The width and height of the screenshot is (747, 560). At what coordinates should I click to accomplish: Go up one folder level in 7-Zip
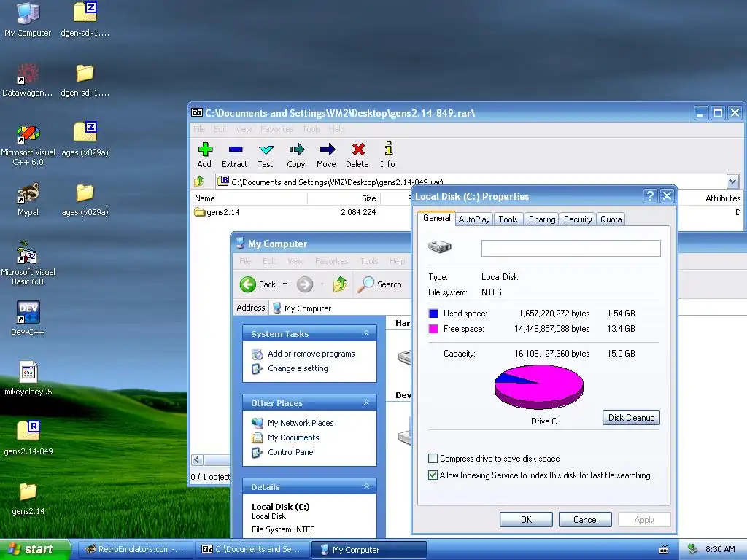pos(199,182)
